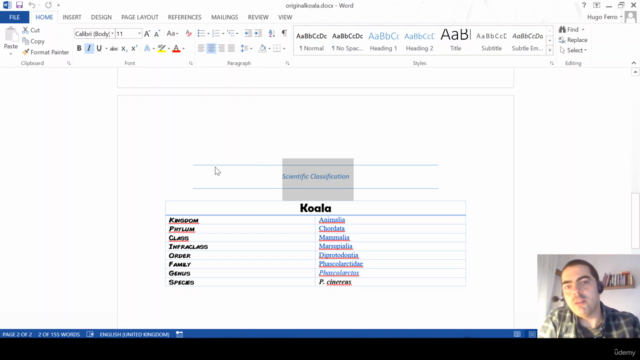The height and width of the screenshot is (360, 640).
Task: Toggle Underline formatting
Action: coord(99,49)
